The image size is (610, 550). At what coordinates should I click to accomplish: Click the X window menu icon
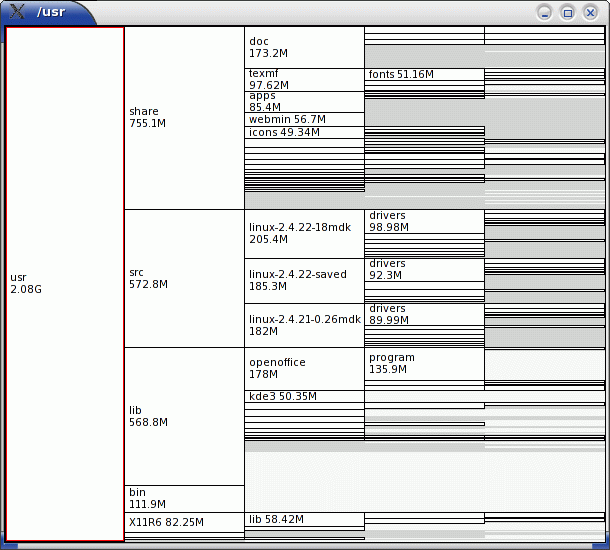pyautogui.click(x=17, y=11)
